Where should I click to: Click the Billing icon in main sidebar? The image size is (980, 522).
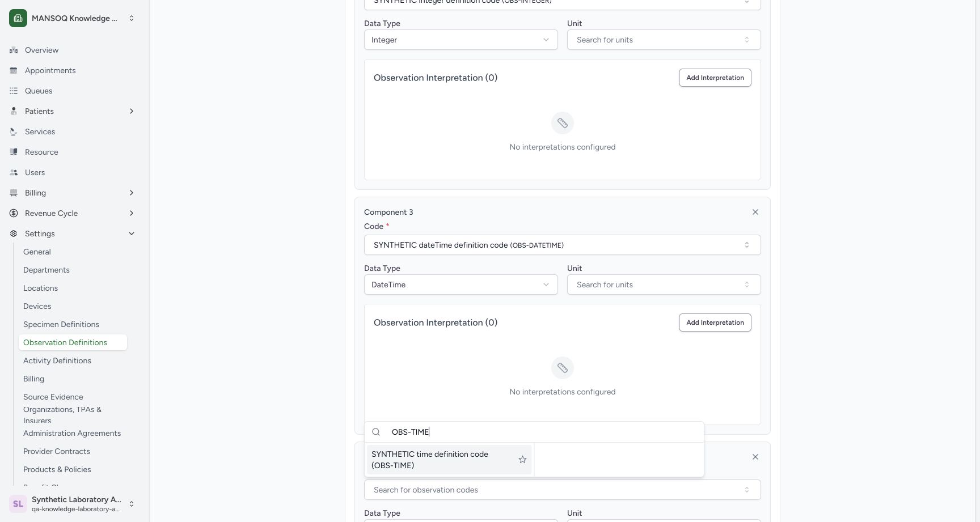(14, 193)
